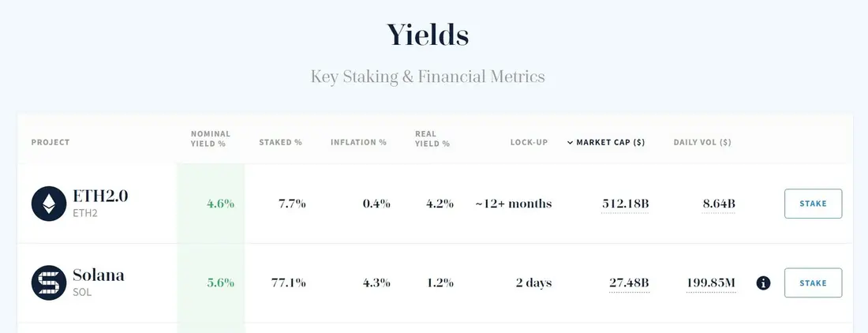
Task: Click the STAKE button for ETH2.0
Action: click(x=814, y=204)
